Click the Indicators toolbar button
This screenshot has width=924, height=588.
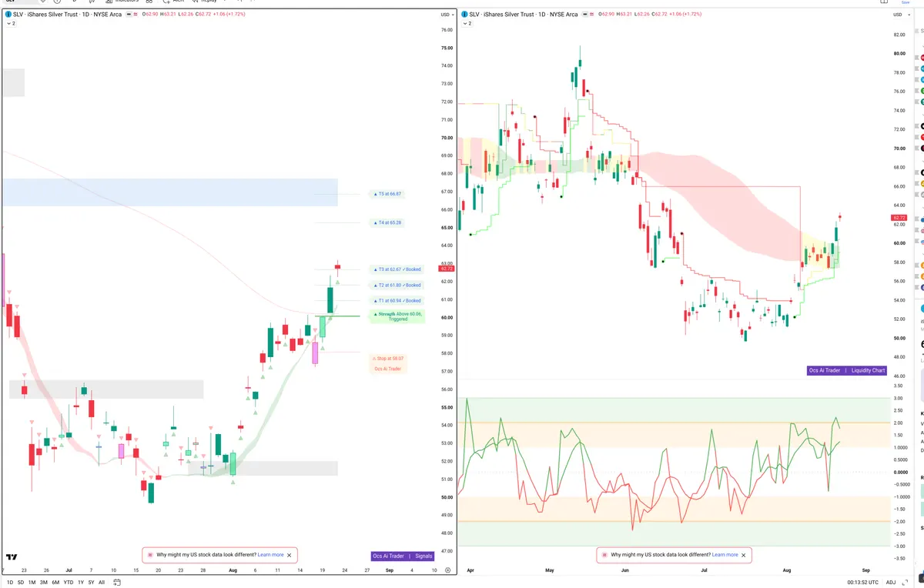click(122, 2)
